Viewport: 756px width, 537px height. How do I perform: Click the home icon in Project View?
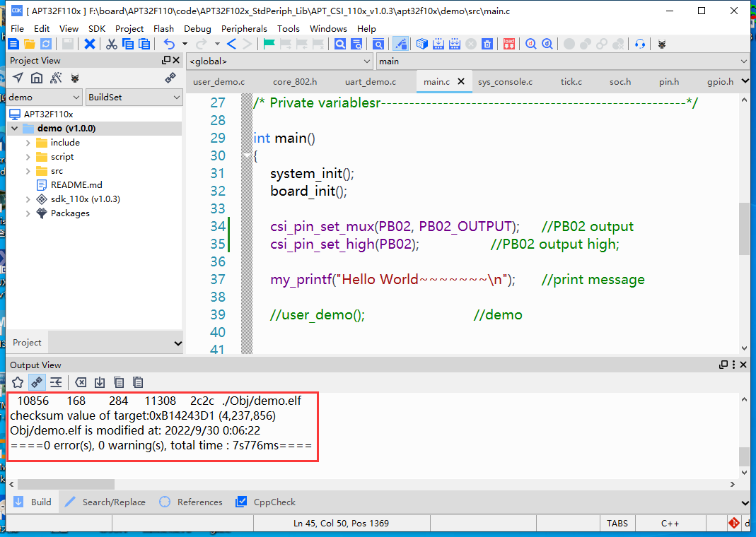pyautogui.click(x=37, y=78)
